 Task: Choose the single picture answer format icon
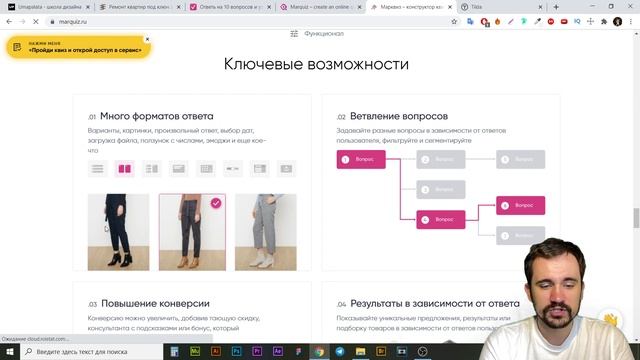[179, 169]
